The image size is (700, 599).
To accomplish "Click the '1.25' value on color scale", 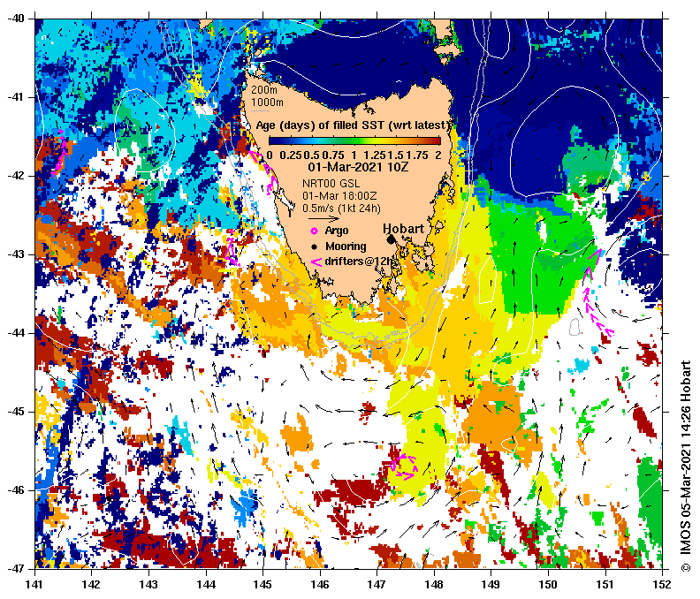I will click(374, 155).
